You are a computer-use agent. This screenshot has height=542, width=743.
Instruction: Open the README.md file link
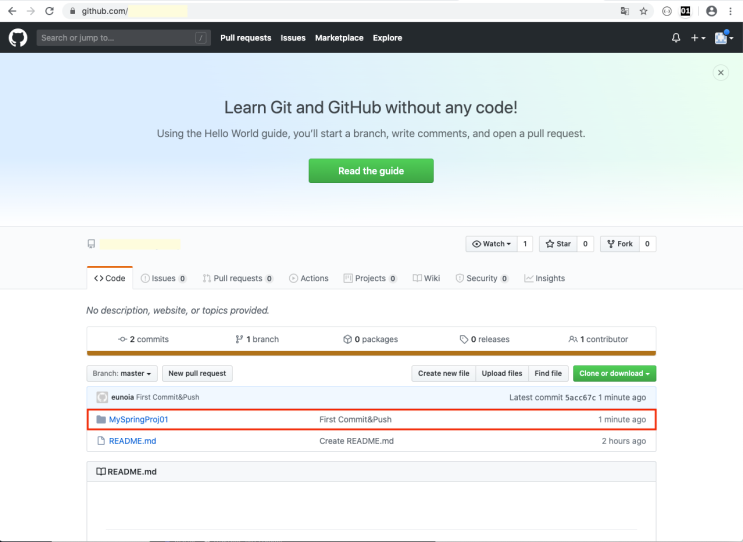(x=133, y=441)
